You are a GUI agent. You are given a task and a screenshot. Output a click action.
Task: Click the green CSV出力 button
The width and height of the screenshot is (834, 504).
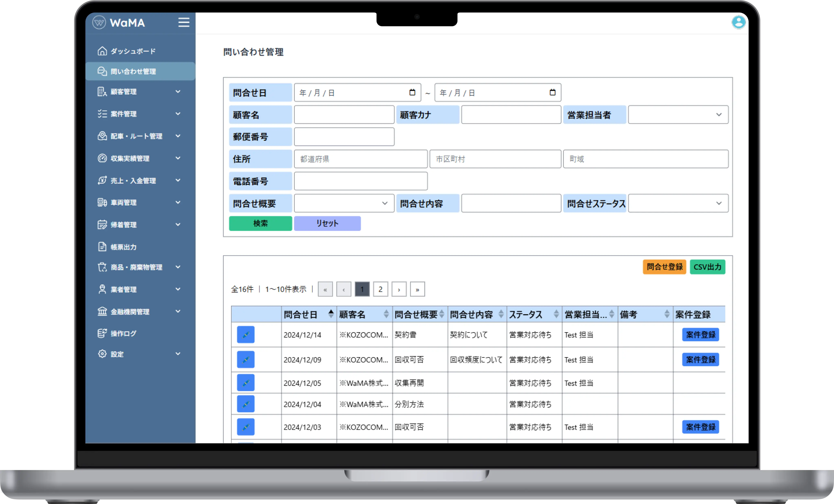coord(707,267)
